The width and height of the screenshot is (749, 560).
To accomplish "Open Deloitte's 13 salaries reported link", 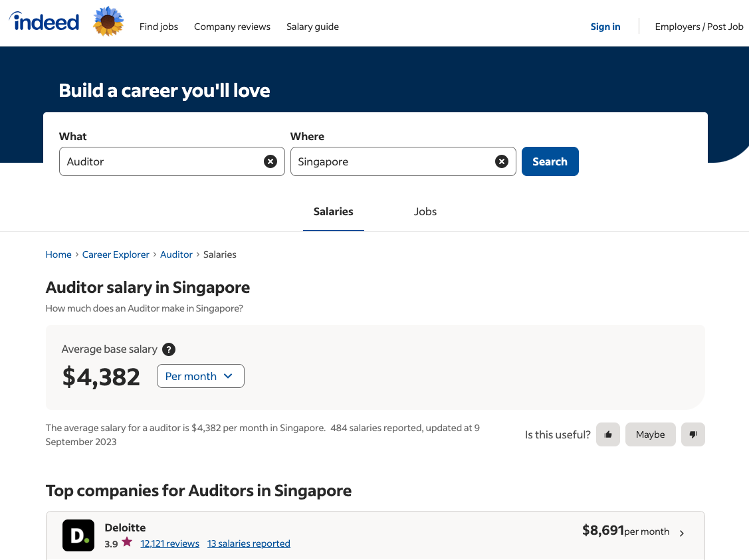I will pyautogui.click(x=249, y=543).
